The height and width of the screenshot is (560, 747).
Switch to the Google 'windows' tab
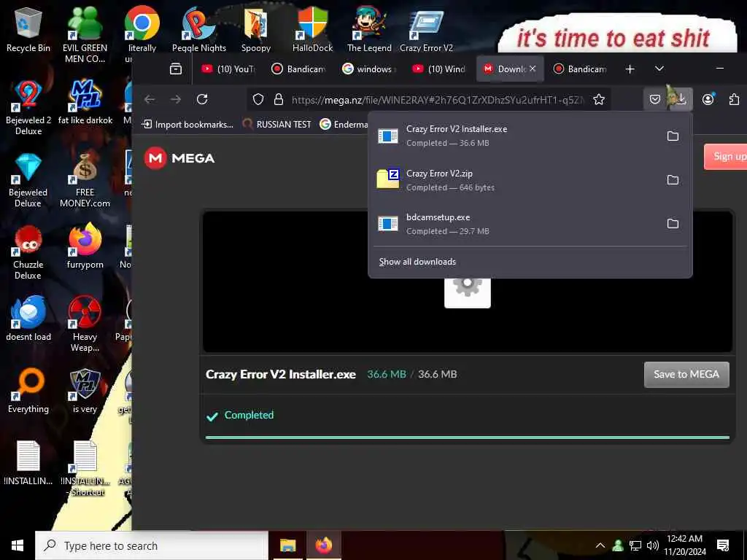(369, 69)
